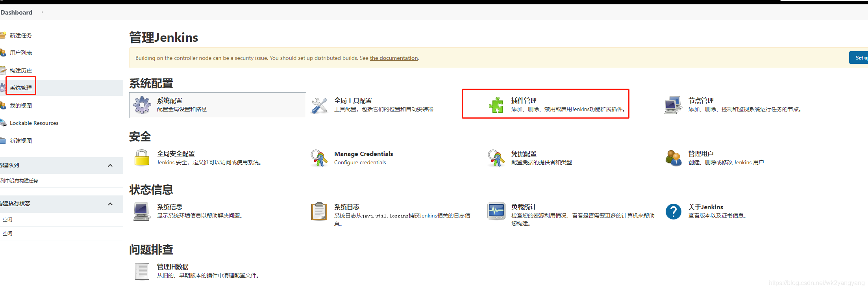Click the 配置凭据的提供者和类型 description

point(541,162)
